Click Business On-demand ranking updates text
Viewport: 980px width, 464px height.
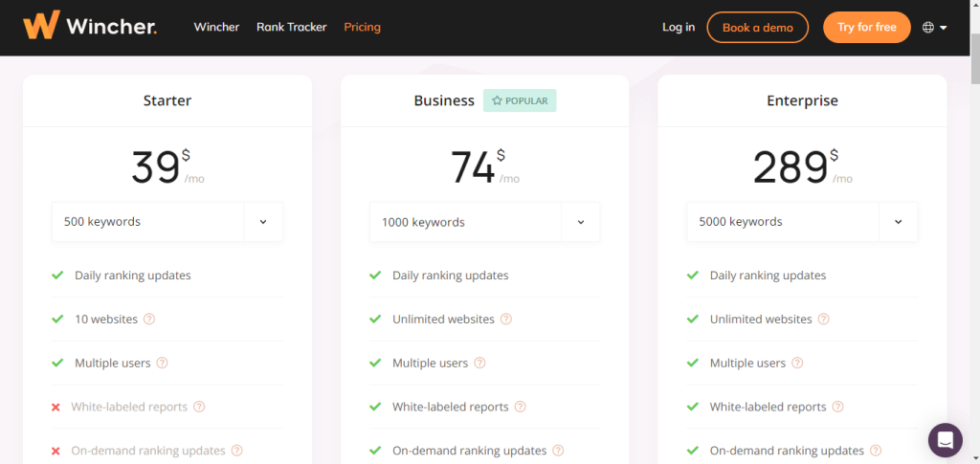click(469, 451)
